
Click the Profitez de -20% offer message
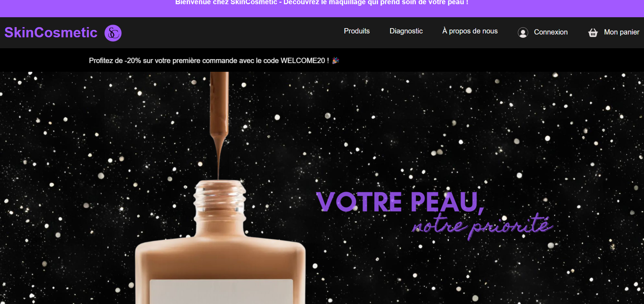[x=209, y=61]
